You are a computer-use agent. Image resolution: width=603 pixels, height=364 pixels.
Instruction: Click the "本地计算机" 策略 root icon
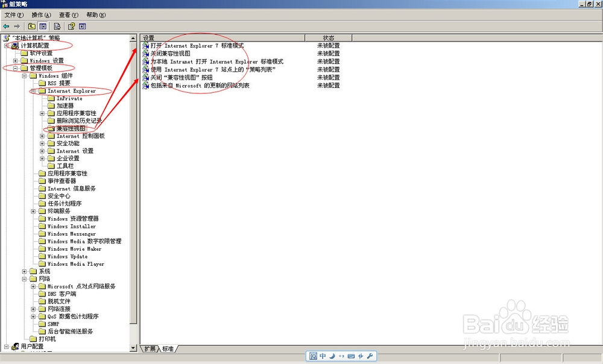tap(7, 38)
